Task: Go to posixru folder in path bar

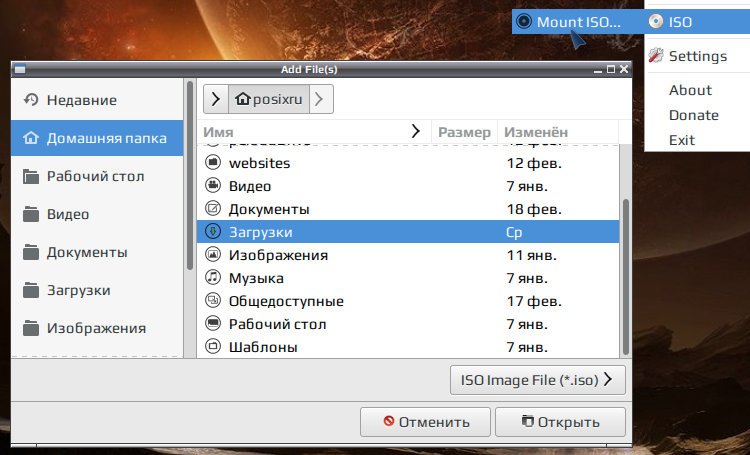Action: tap(269, 99)
